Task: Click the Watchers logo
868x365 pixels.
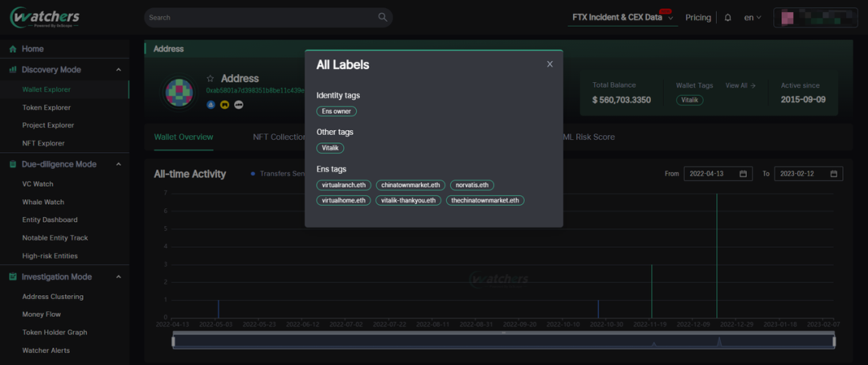Action: 45,18
